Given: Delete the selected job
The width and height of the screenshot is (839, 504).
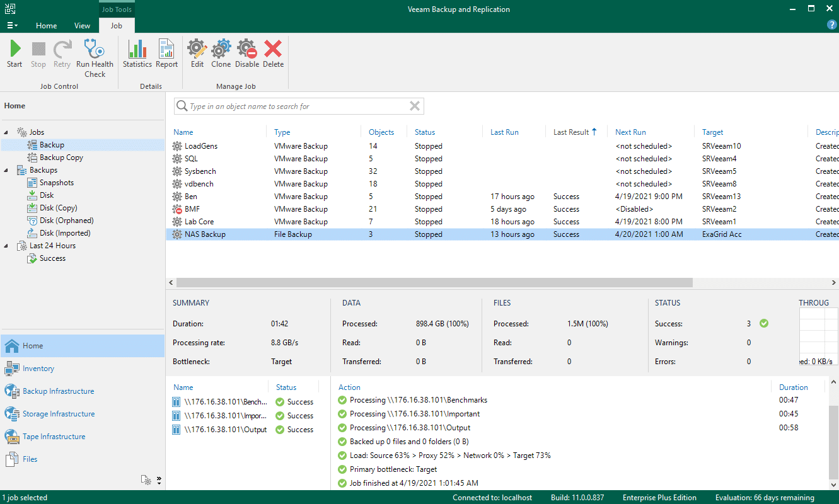Looking at the screenshot, I should (273, 54).
